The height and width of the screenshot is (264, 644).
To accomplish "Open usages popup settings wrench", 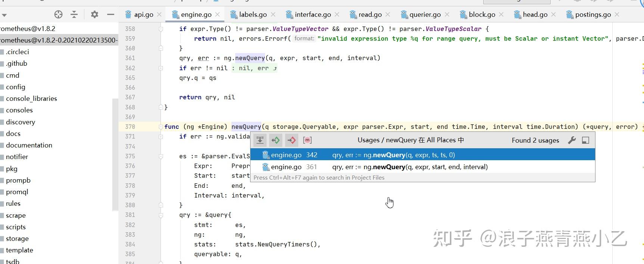I will tap(572, 140).
